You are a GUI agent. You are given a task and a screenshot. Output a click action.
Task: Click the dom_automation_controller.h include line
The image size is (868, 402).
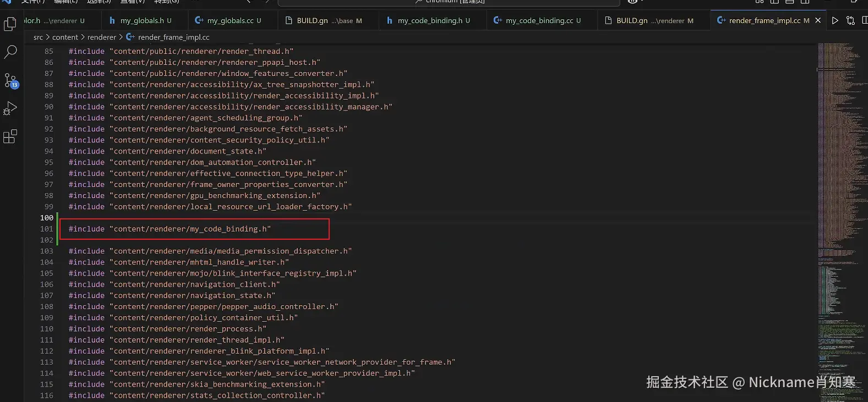pos(192,162)
